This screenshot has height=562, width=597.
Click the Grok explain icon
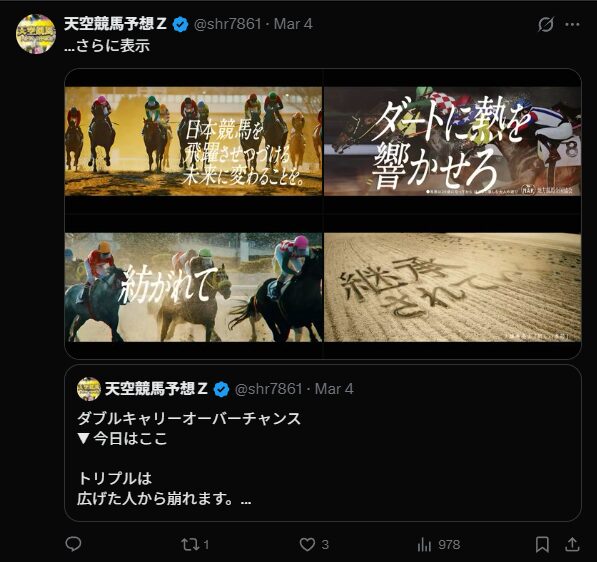tap(546, 24)
